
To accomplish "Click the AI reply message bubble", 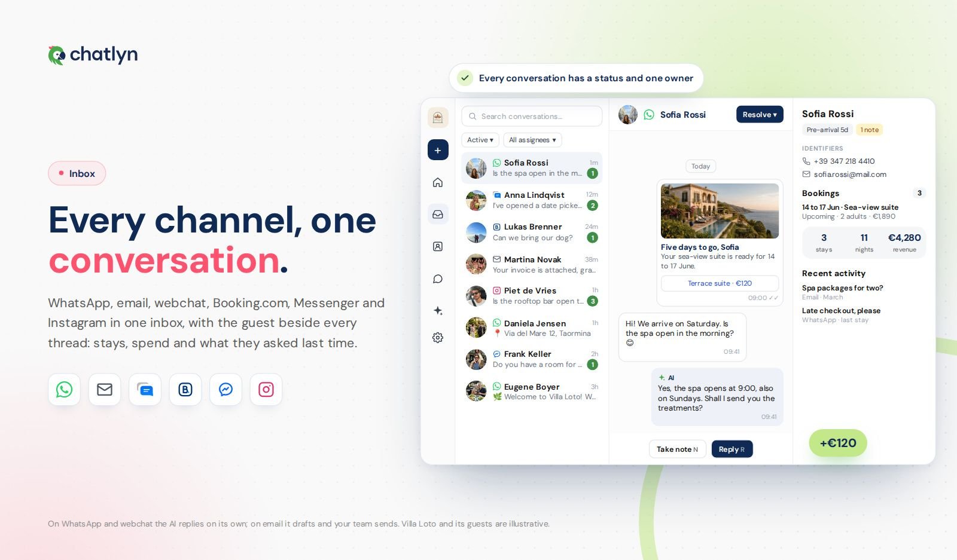I will 717,397.
